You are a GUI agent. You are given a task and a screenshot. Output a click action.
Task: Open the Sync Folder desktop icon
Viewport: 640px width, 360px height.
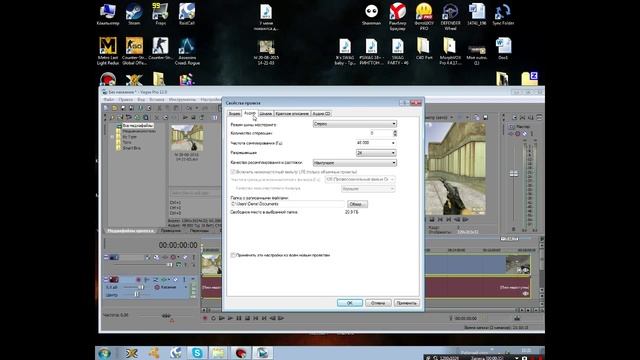pyautogui.click(x=503, y=15)
